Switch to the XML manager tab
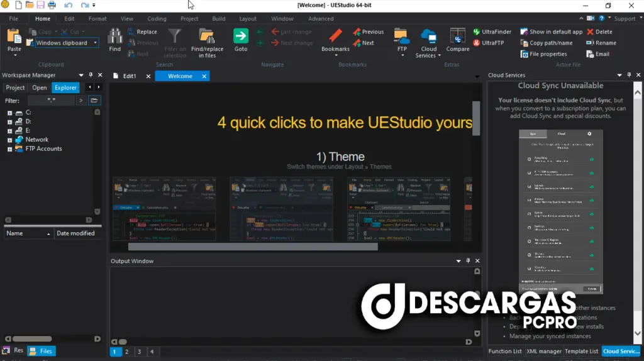Viewport: 644px width, 361px height. (544, 351)
